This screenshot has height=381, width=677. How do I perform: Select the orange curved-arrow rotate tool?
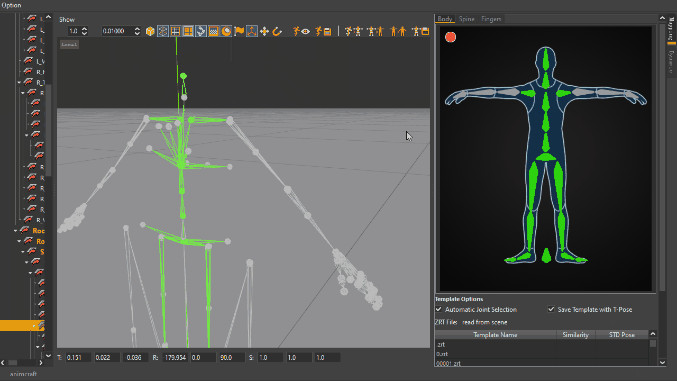coord(277,31)
